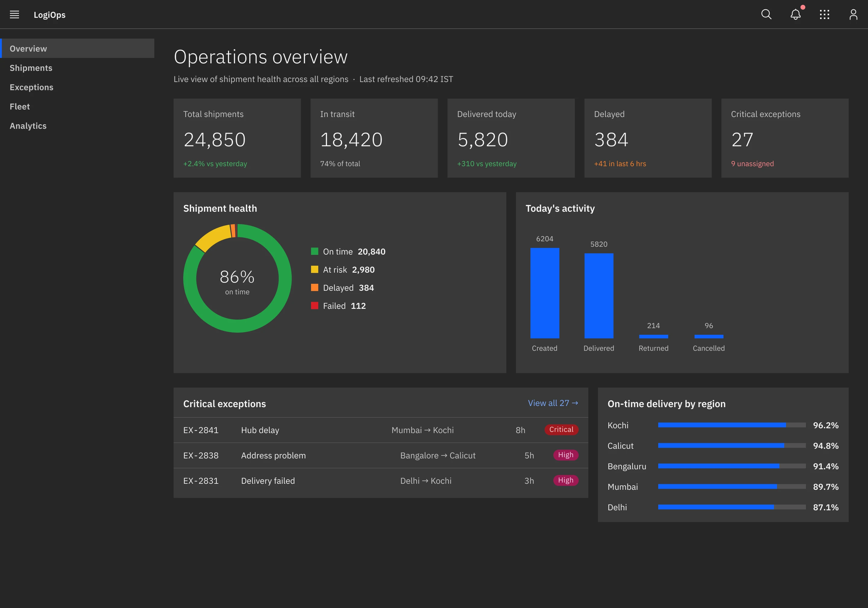Screen dimensions: 868x608
Task: Click the yellow At risk legend swatch
Action: (315, 269)
